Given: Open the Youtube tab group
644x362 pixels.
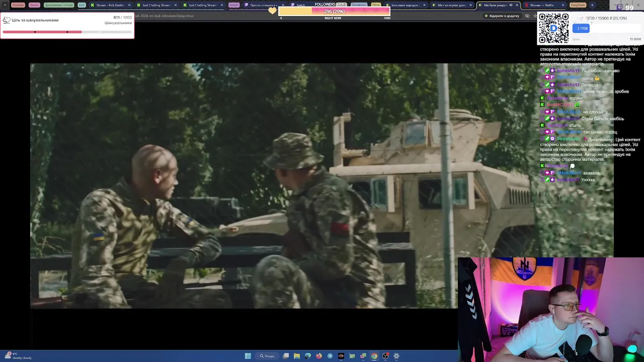Looking at the screenshot, I should click(18, 5).
